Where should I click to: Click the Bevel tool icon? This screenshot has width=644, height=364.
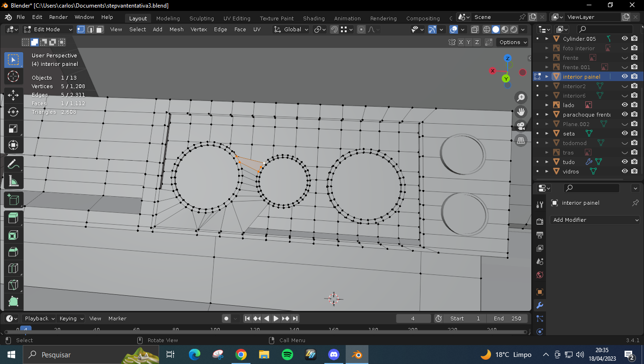point(13,252)
